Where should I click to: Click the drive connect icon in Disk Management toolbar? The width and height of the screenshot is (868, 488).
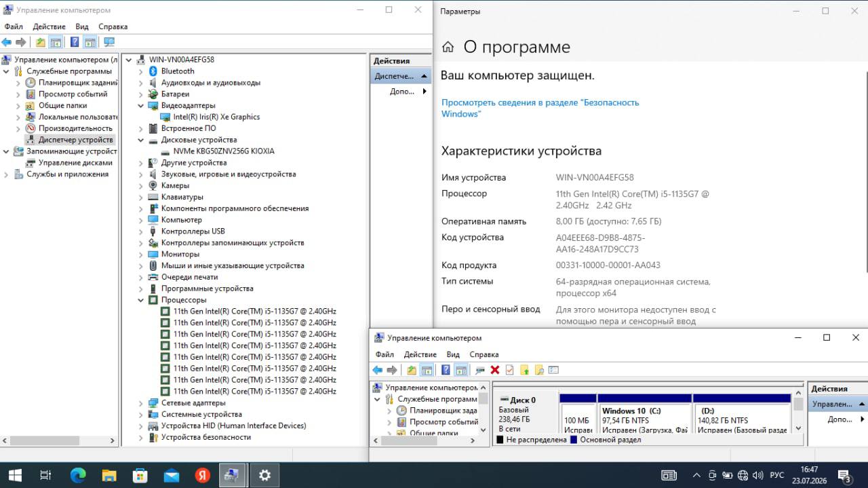click(x=480, y=370)
